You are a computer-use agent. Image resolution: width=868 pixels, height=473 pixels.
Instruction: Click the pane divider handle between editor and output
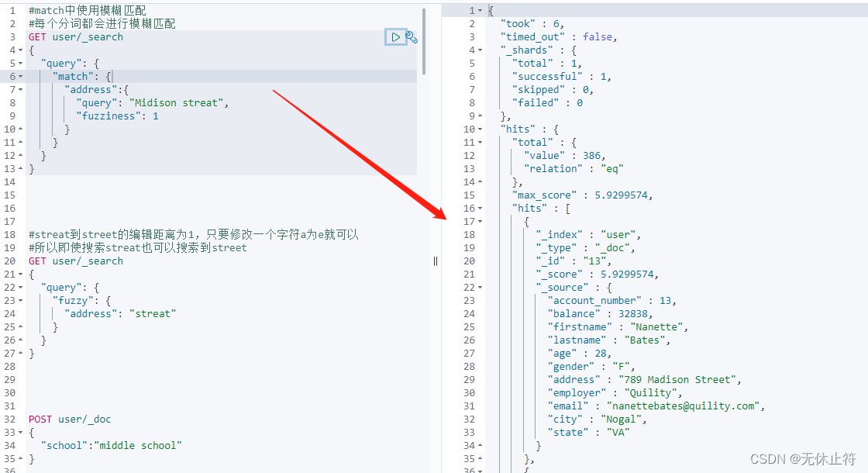(436, 261)
